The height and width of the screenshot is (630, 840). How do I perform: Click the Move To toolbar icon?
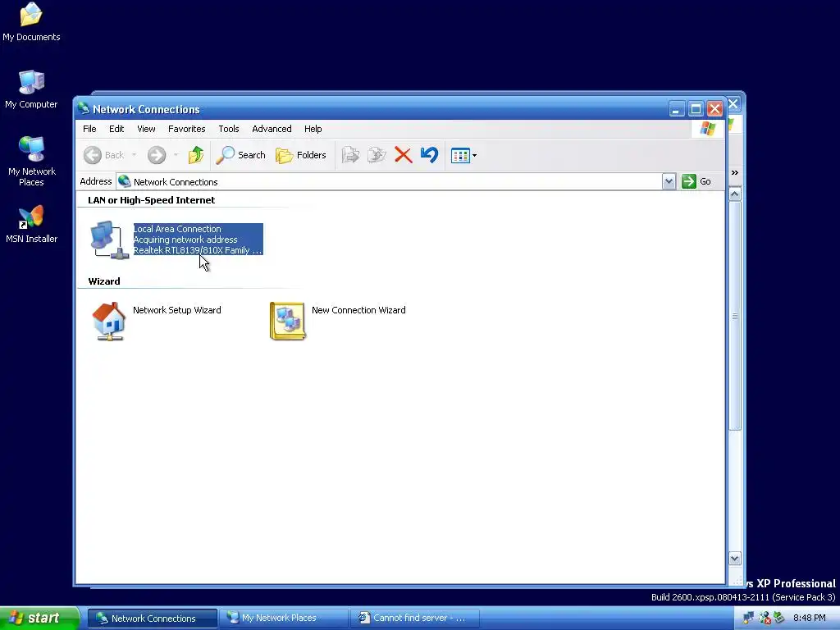350,155
